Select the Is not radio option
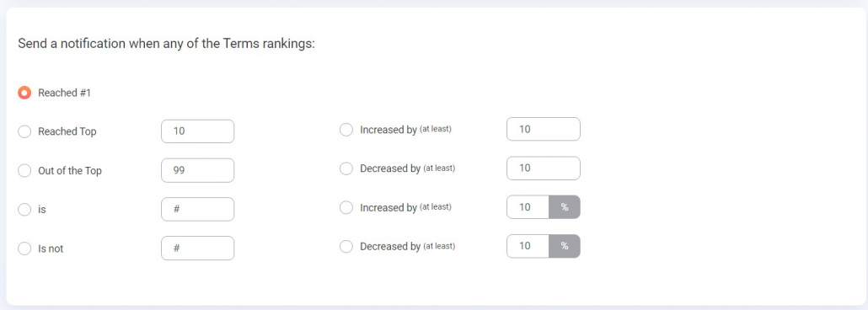The width and height of the screenshot is (868, 310). pos(24,249)
